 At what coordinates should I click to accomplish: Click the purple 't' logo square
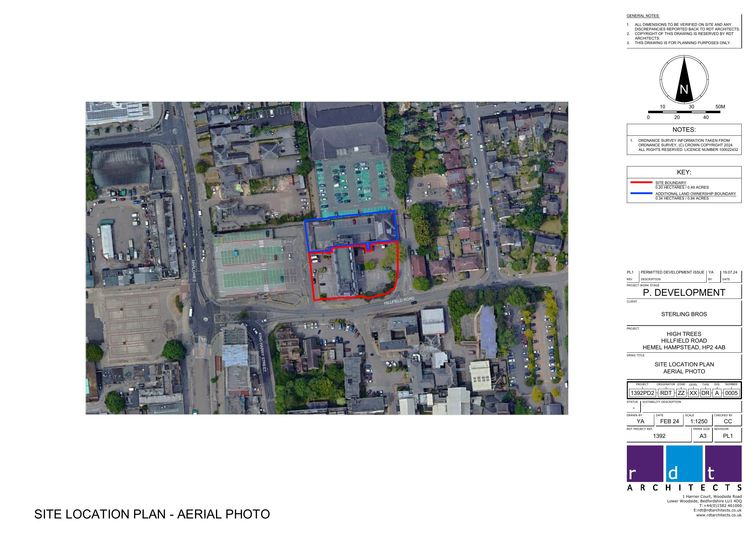click(x=723, y=464)
